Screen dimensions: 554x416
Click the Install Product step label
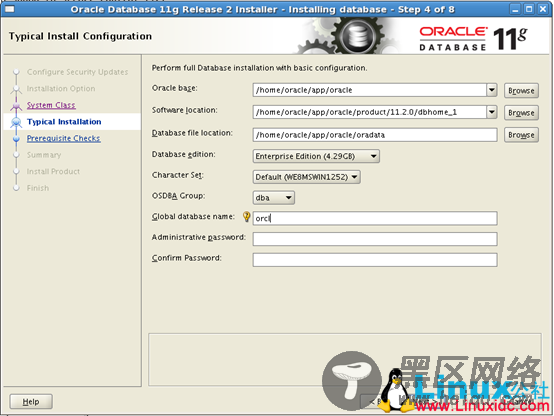click(53, 172)
